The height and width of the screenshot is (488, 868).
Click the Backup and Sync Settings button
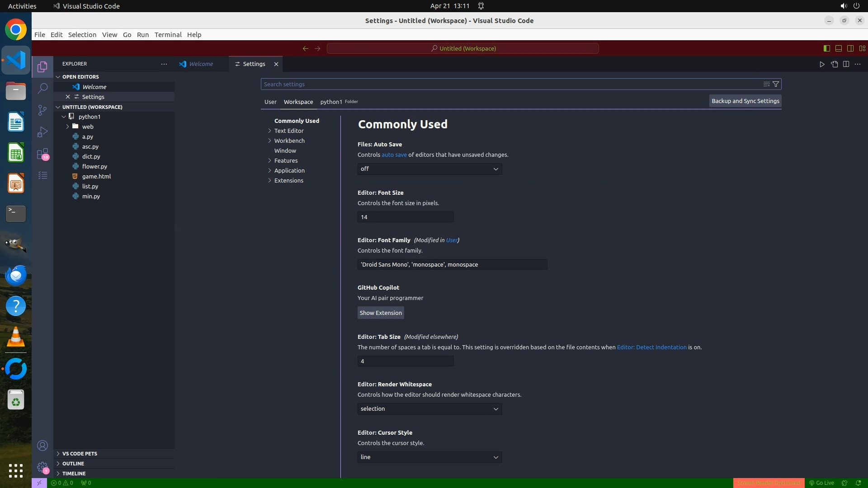tap(745, 101)
